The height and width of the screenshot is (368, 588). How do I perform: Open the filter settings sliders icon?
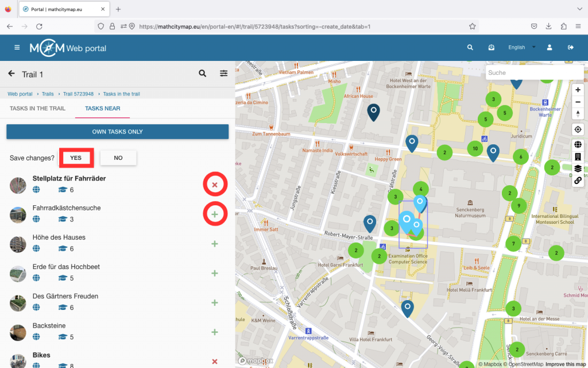[223, 74]
